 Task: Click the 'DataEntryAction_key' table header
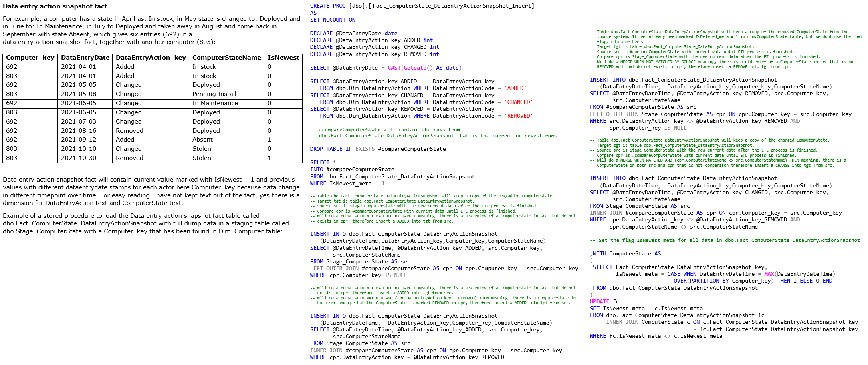click(151, 58)
